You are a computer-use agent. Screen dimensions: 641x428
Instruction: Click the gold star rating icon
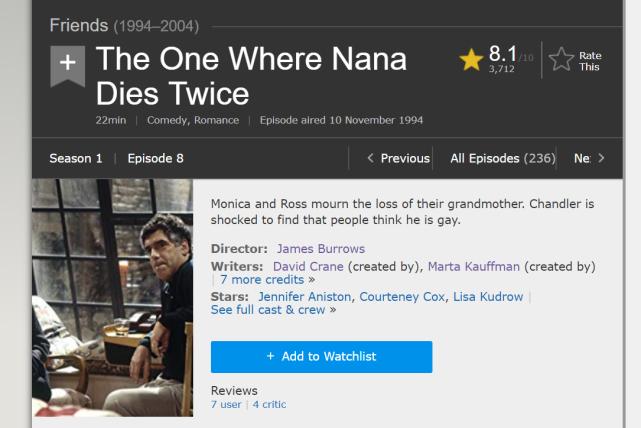point(471,61)
